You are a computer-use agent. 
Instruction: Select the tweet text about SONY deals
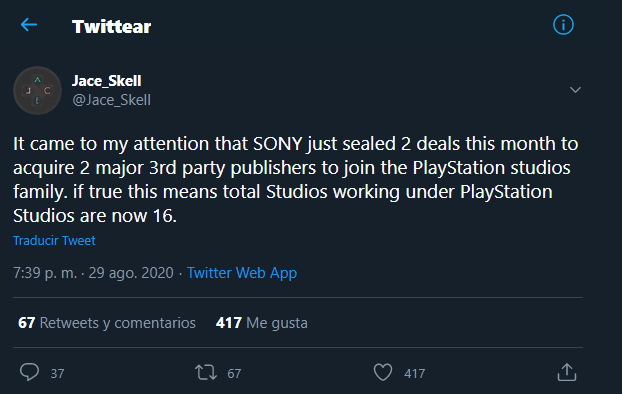tap(296, 180)
